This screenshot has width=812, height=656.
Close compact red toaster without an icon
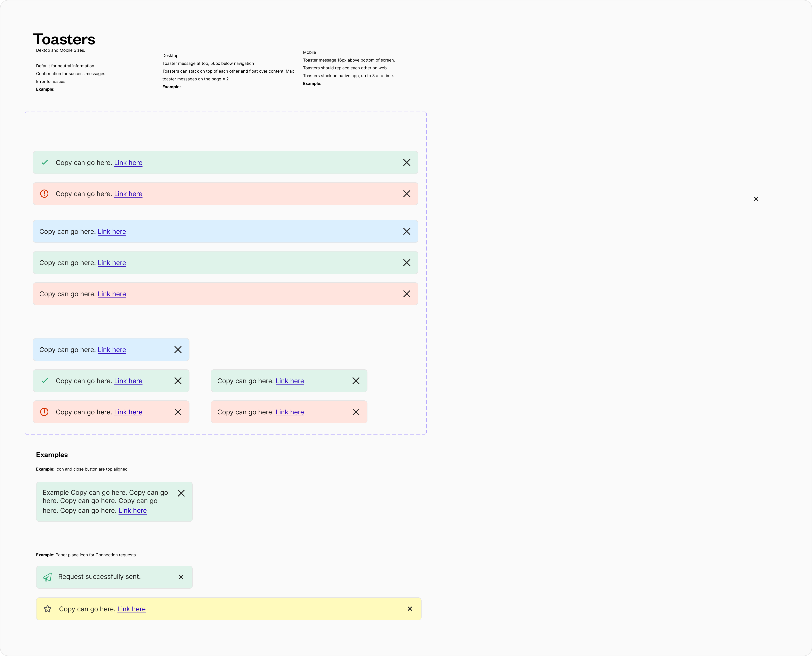pos(356,412)
